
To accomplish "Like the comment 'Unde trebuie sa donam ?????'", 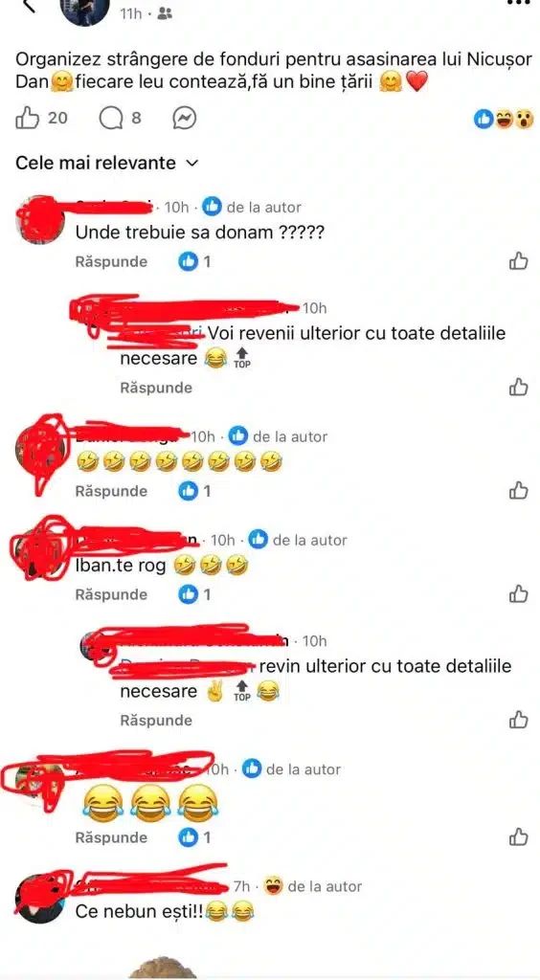I will click(519, 261).
